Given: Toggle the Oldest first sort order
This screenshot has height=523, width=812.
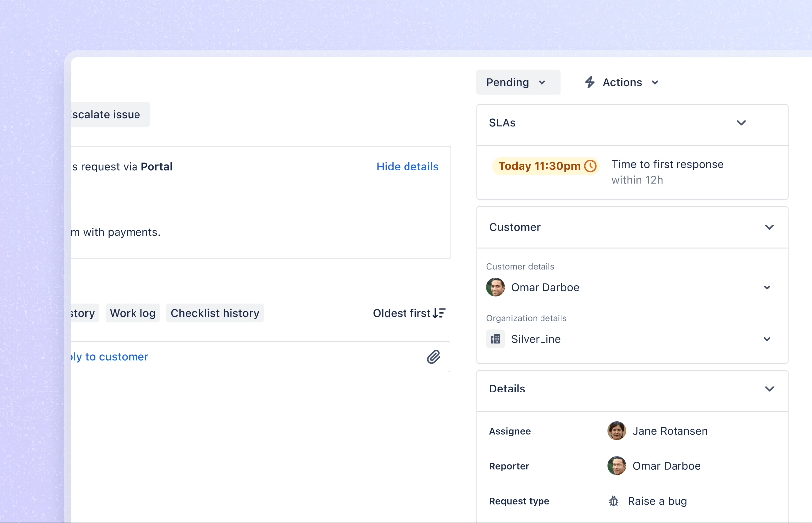Looking at the screenshot, I should coord(408,313).
